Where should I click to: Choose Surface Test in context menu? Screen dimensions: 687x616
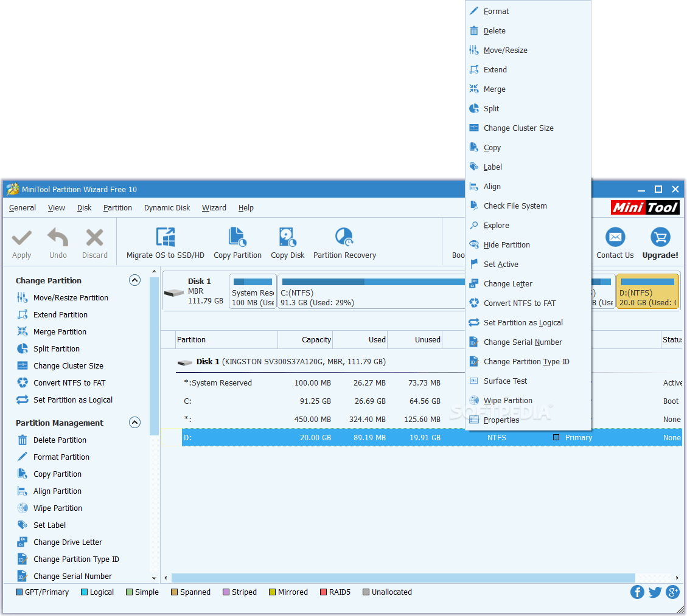[528, 381]
